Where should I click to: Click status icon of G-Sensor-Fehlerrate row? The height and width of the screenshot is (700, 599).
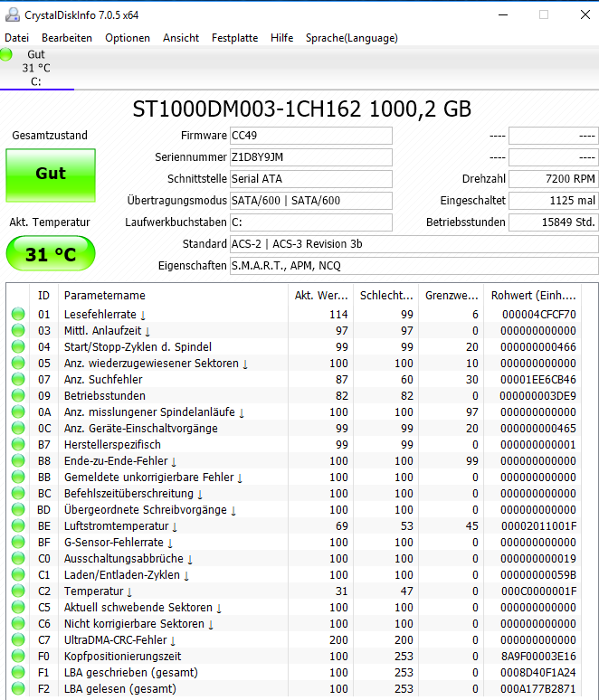coord(18,543)
